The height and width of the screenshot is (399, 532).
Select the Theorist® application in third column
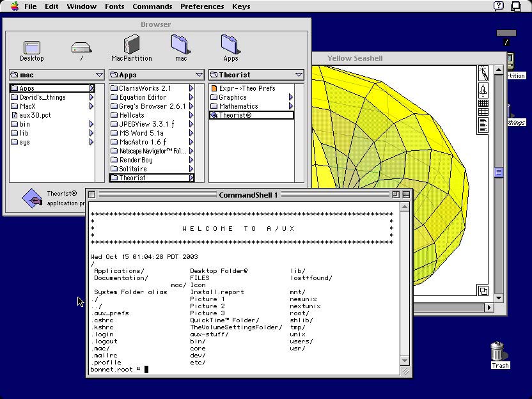(x=251, y=115)
